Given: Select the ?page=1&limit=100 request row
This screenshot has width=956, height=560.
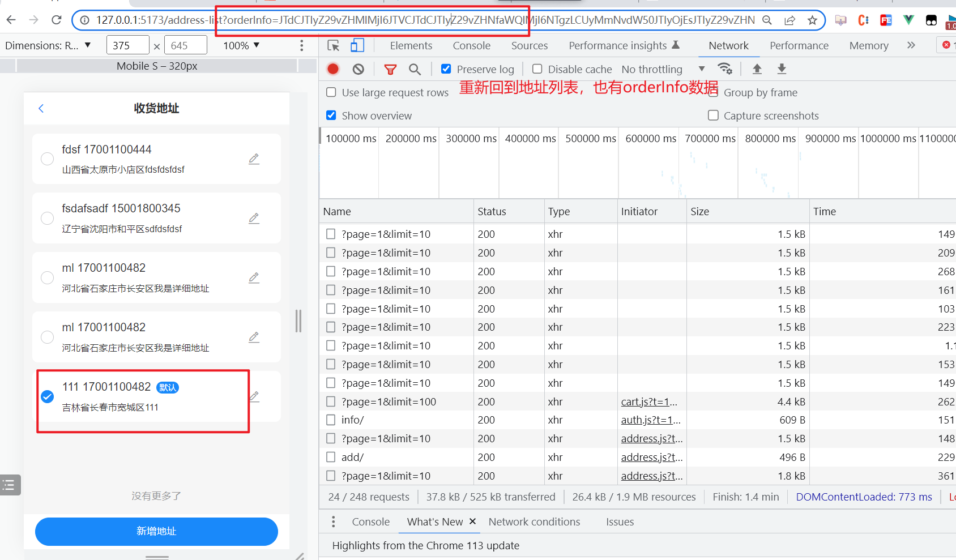Looking at the screenshot, I should coord(638,402).
